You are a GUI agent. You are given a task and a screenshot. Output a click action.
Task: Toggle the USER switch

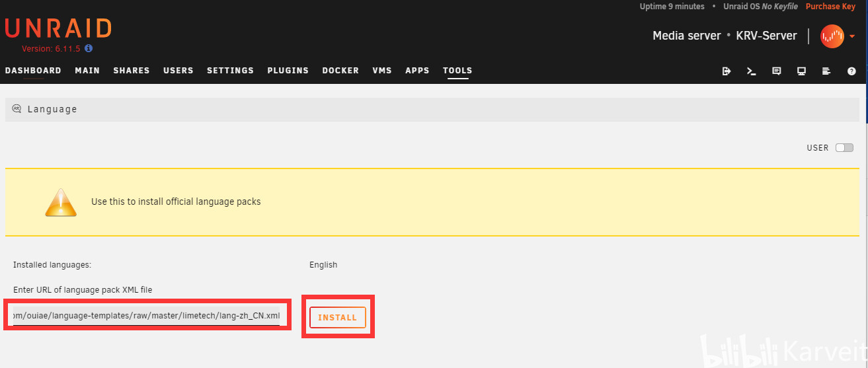844,148
